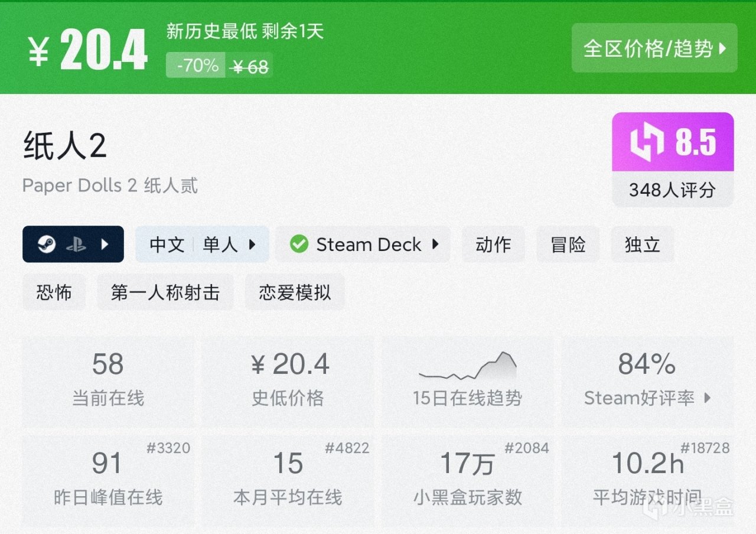Screen dimensions: 756x534
Task: Click the 348人评分 rating count
Action: [672, 190]
